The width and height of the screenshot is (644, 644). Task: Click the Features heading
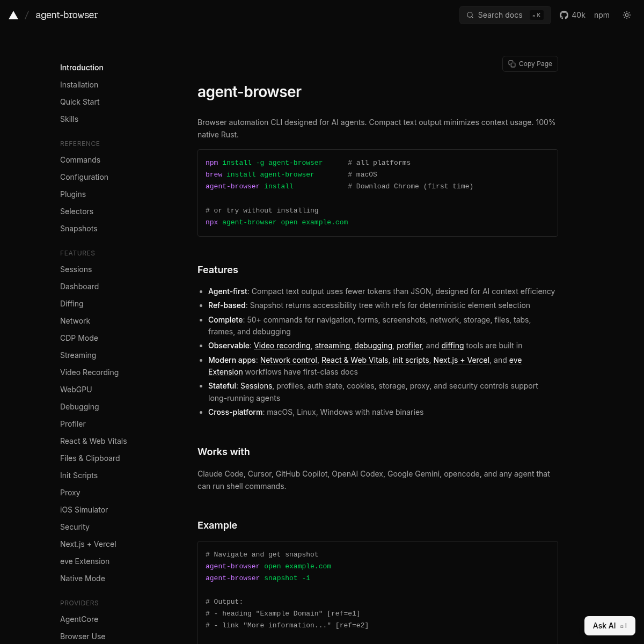218,270
